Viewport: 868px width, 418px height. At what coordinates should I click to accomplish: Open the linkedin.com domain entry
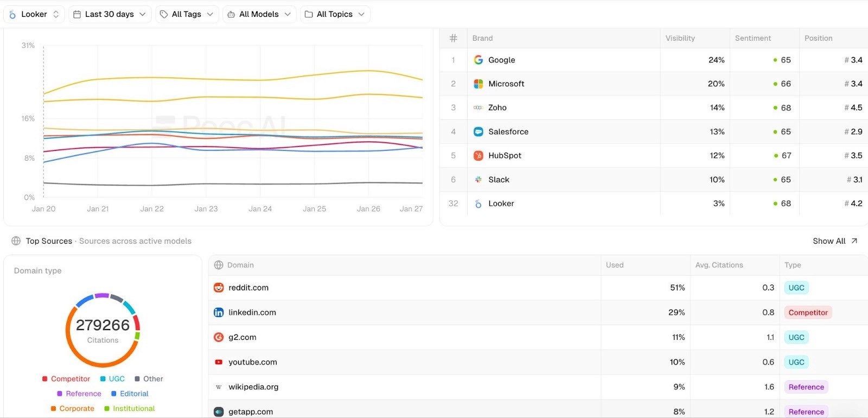(252, 312)
